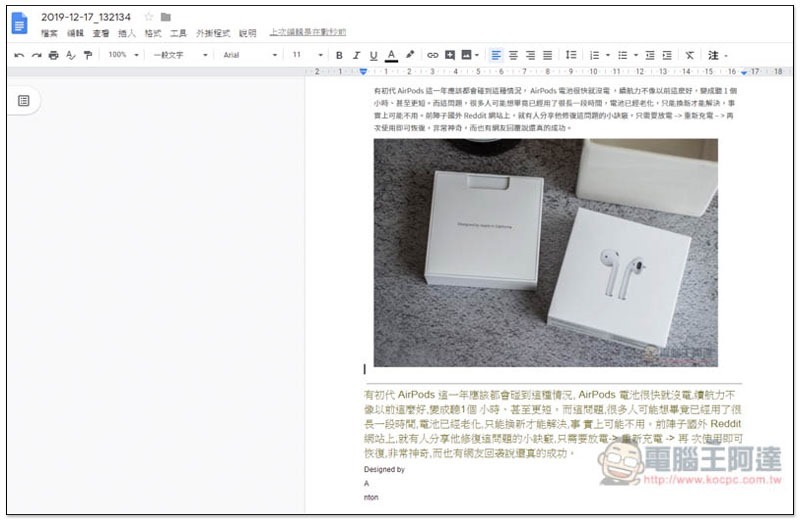Star the document next to its title
The height and width of the screenshot is (521, 800).
pos(149,17)
